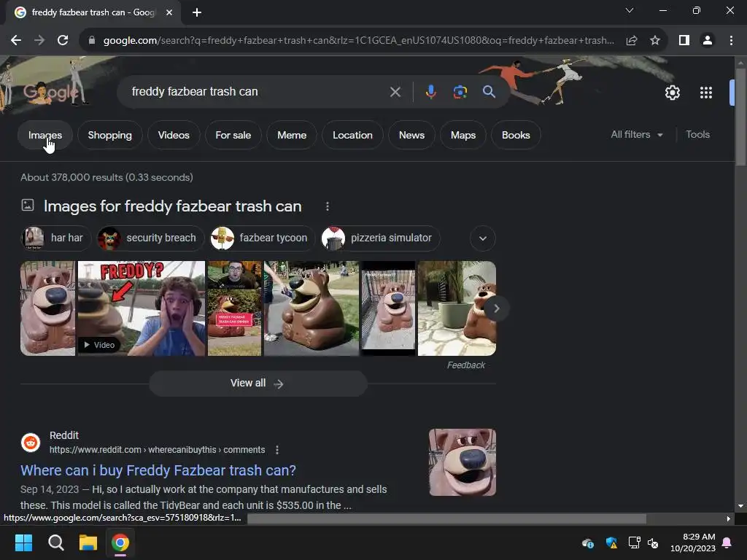Click the page scroll down arrow
The width and height of the screenshot is (747, 560).
pyautogui.click(x=740, y=506)
